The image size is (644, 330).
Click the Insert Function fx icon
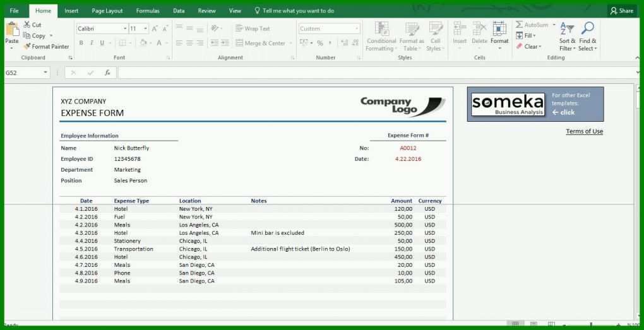click(x=107, y=73)
